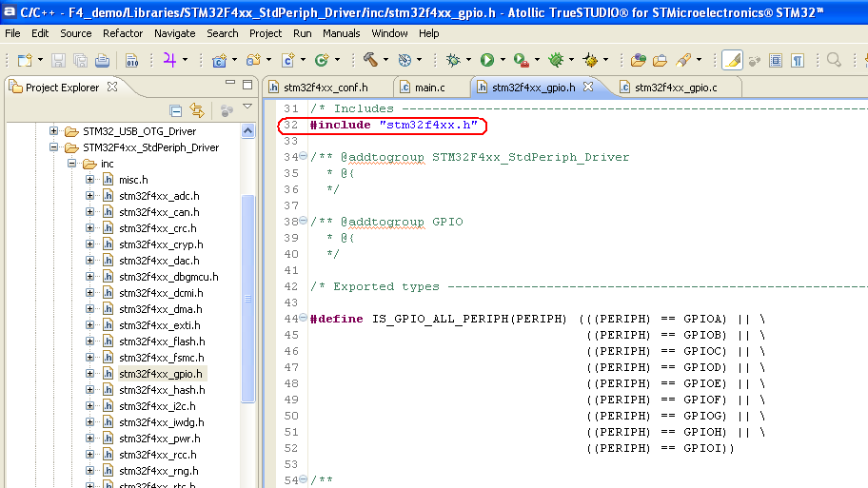
Task: Toggle code folding on line 54
Action: click(304, 479)
